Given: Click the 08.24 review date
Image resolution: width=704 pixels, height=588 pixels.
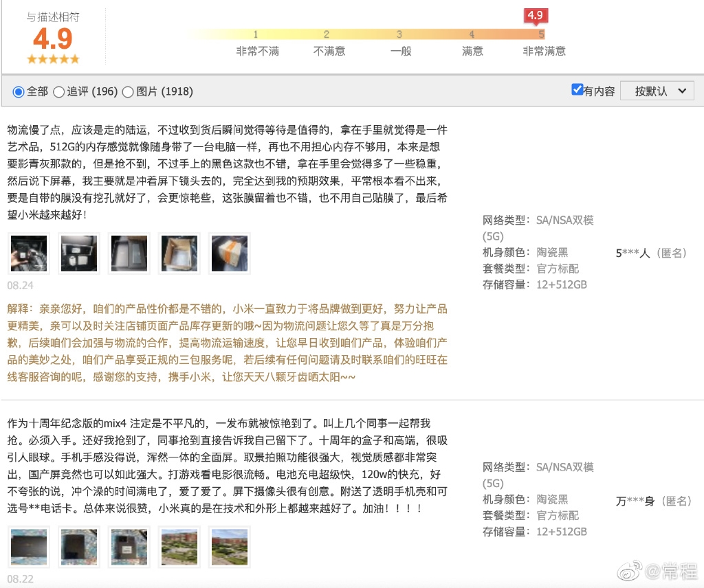Looking at the screenshot, I should 20,285.
